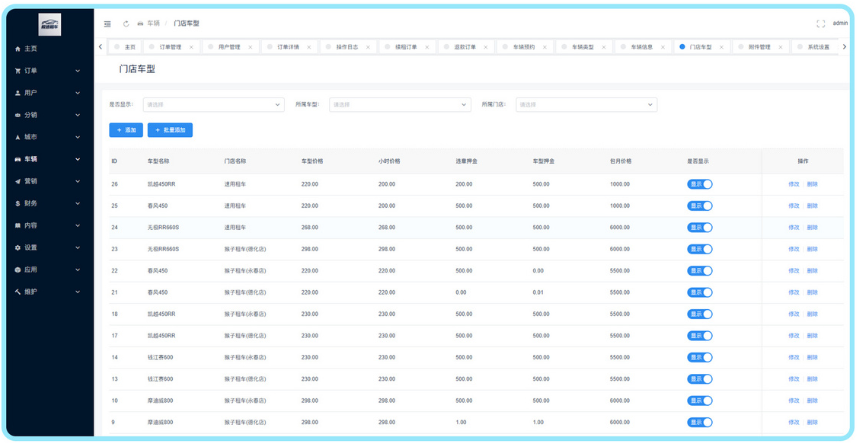
Task: Click 删除 link for ID 13 row
Action: (812, 379)
